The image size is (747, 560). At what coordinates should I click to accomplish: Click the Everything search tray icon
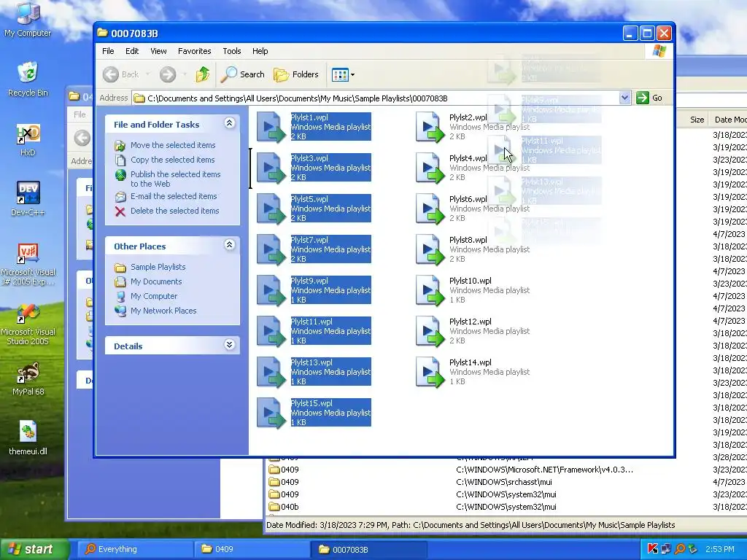click(x=680, y=549)
